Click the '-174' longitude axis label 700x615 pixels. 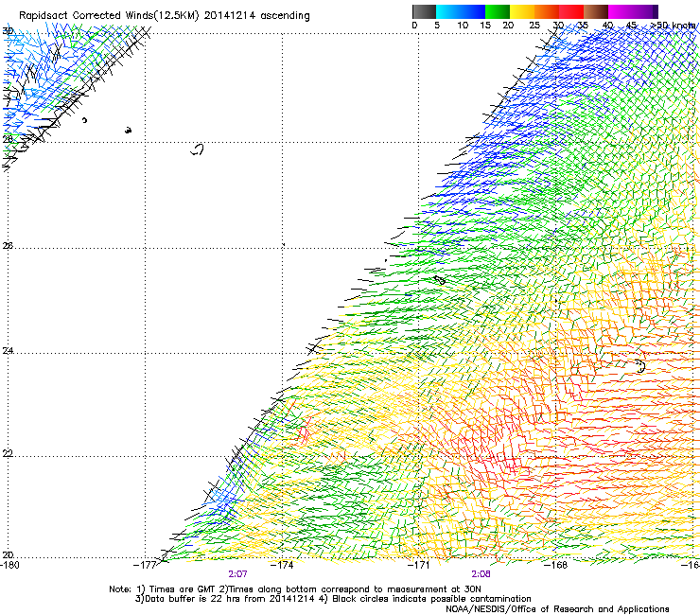click(282, 565)
